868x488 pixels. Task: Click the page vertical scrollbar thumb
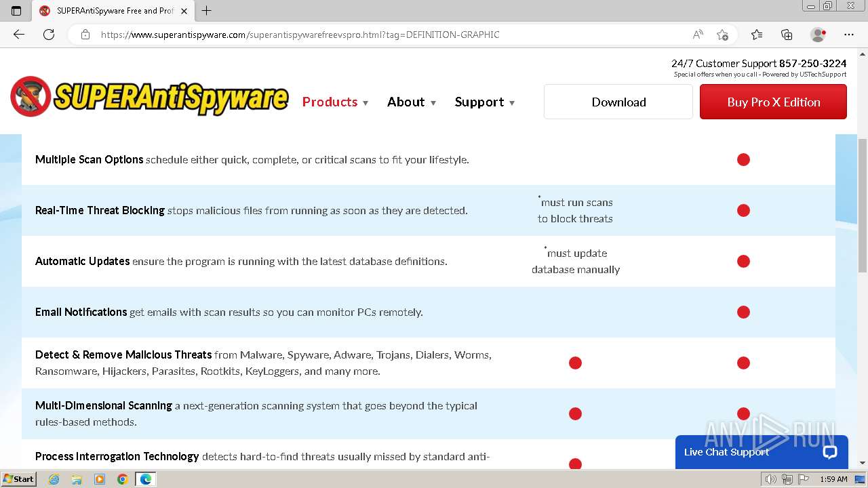pos(863,205)
